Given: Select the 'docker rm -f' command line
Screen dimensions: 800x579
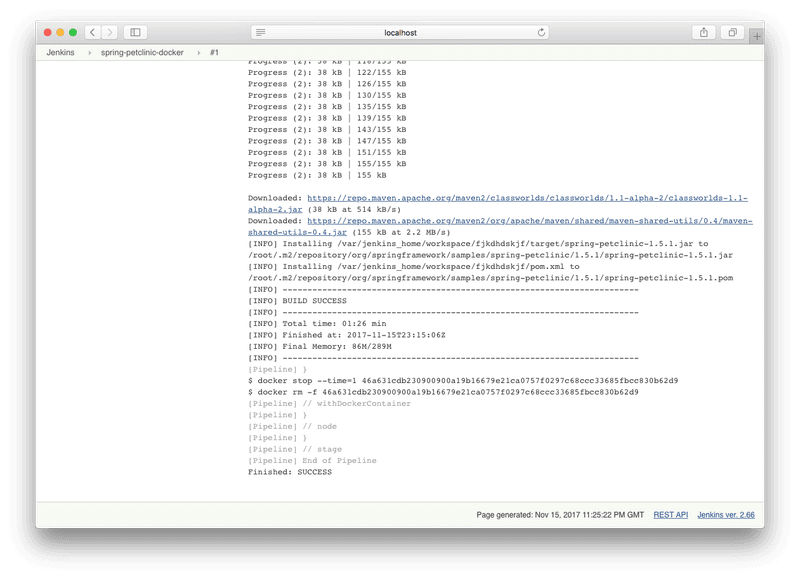Looking at the screenshot, I should [x=443, y=392].
